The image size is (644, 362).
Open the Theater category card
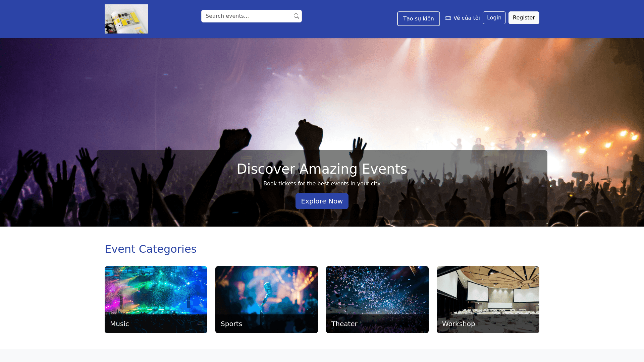click(x=377, y=300)
